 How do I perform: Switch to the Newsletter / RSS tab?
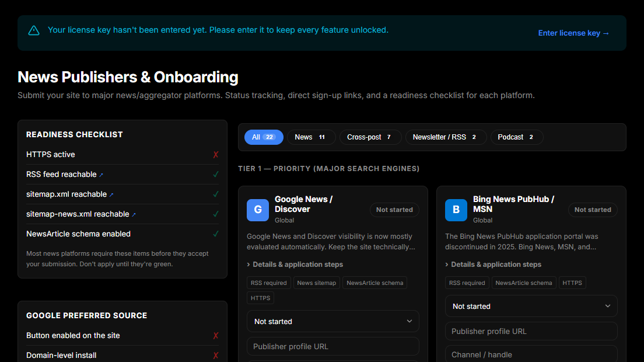(446, 137)
